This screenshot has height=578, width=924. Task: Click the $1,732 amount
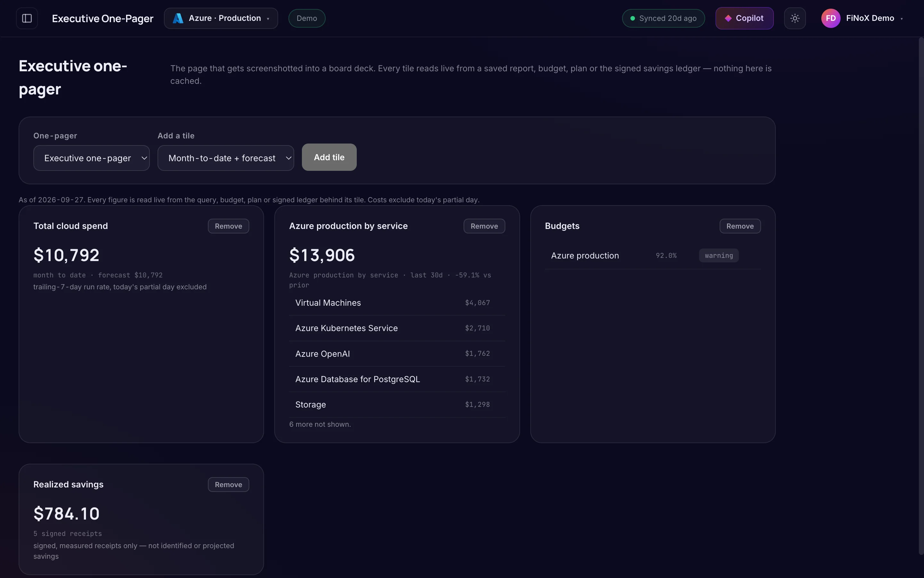click(477, 379)
